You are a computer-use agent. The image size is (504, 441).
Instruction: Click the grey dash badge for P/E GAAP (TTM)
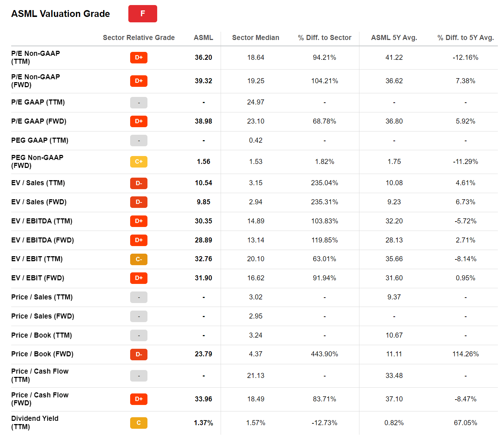click(x=139, y=103)
